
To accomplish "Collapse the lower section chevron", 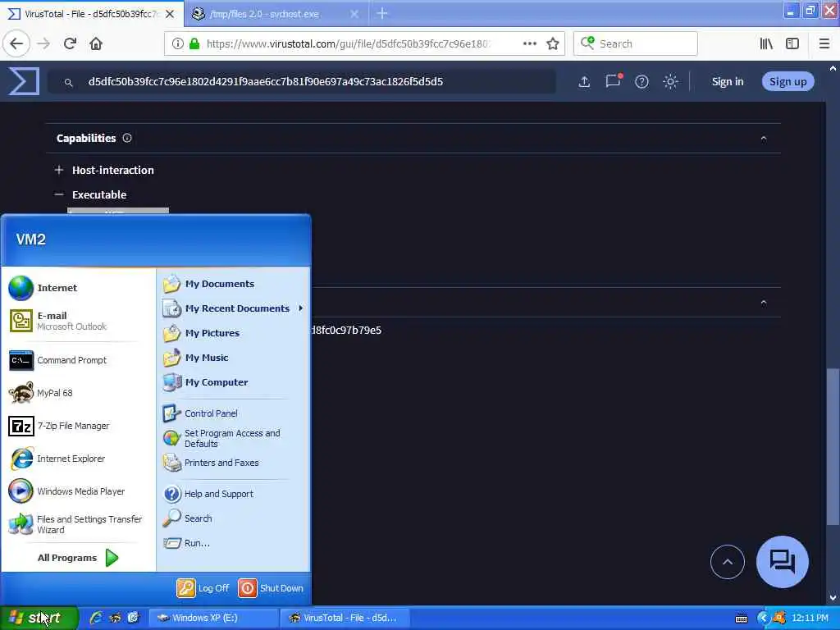I will (x=764, y=303).
